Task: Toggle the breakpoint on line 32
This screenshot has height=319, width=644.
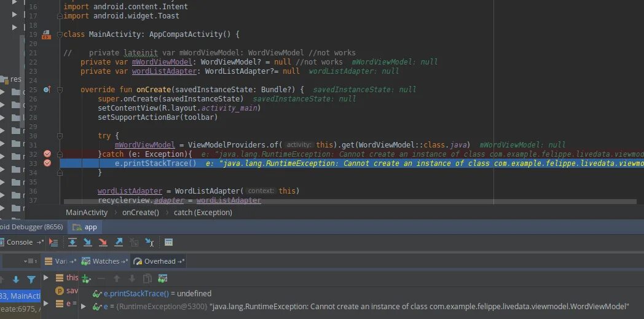Action: (x=47, y=154)
